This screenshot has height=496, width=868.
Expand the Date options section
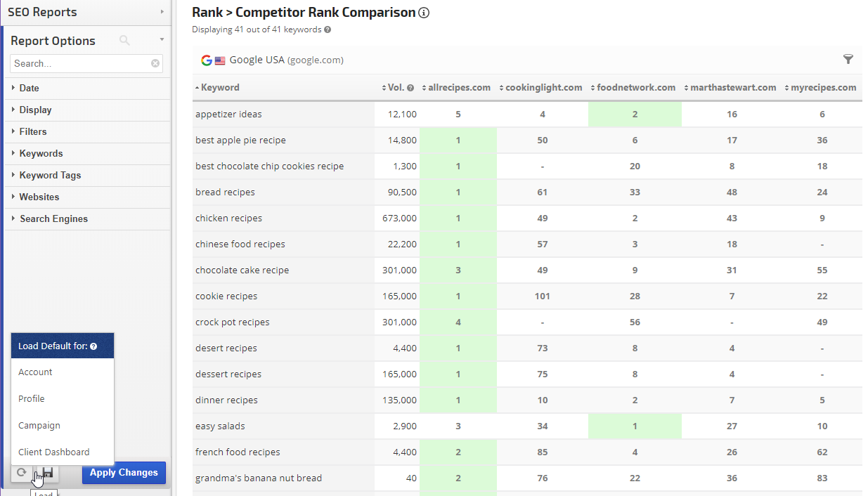coord(29,88)
